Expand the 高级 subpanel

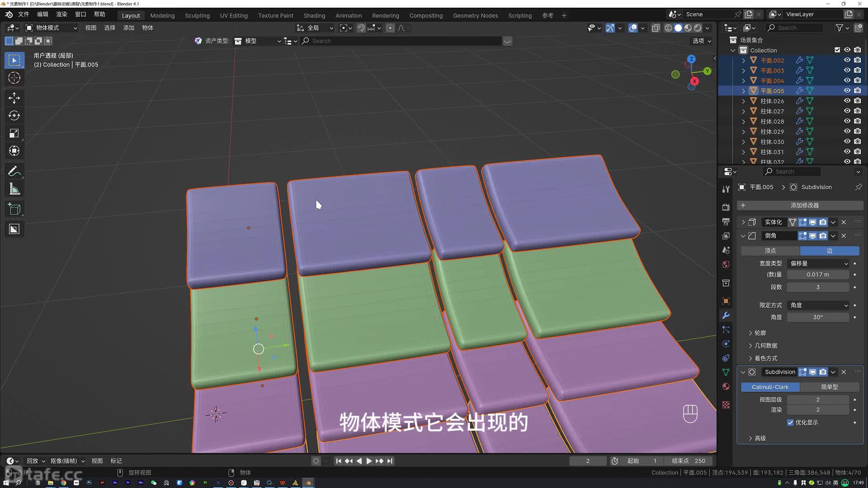[x=757, y=438]
